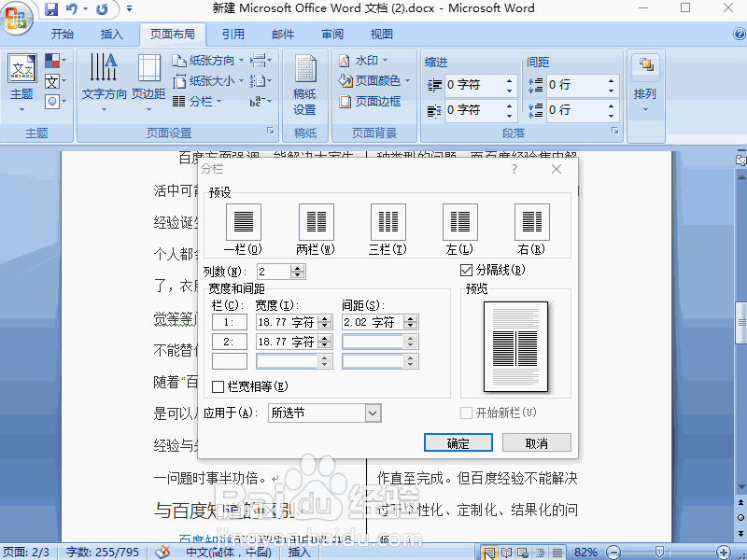
Task: Open paper size (纸张大小) menu
Action: coord(208,81)
